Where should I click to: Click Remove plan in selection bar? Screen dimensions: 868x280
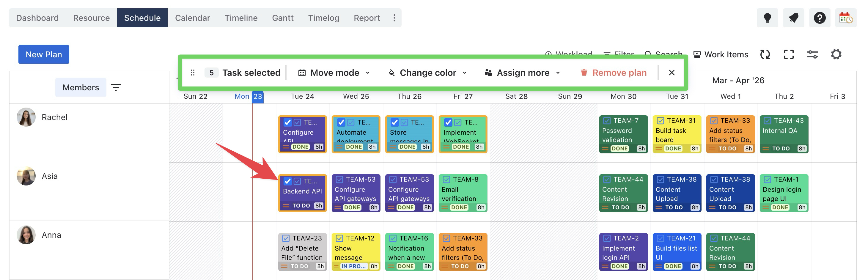tap(613, 73)
